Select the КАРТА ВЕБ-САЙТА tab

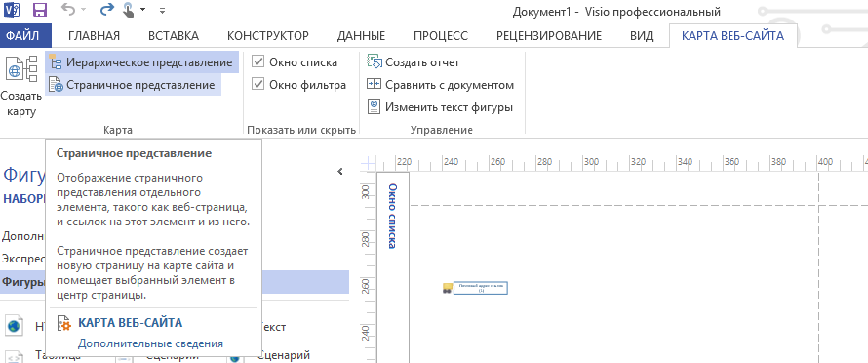pyautogui.click(x=732, y=36)
